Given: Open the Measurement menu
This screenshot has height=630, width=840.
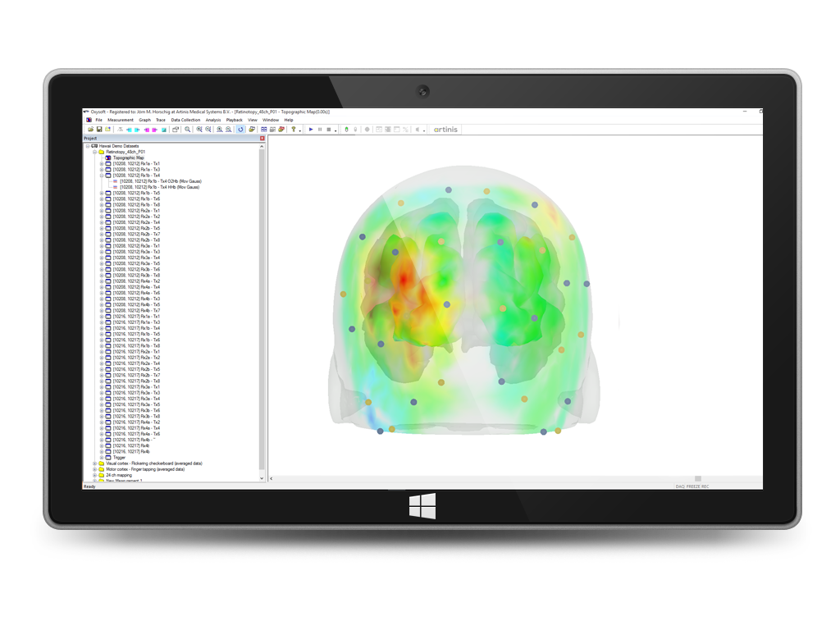Looking at the screenshot, I should coord(120,120).
